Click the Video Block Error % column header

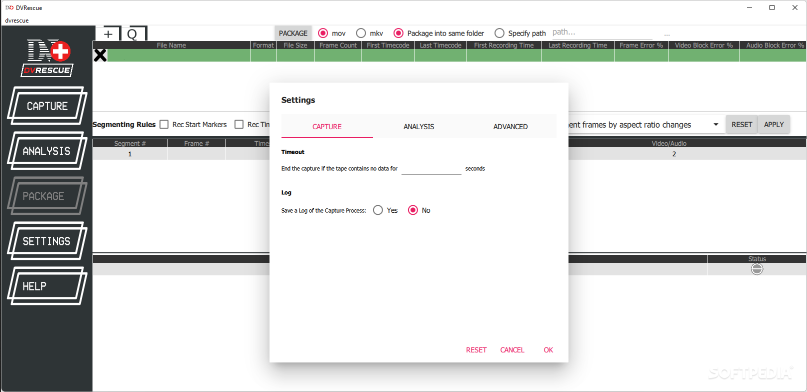(704, 45)
